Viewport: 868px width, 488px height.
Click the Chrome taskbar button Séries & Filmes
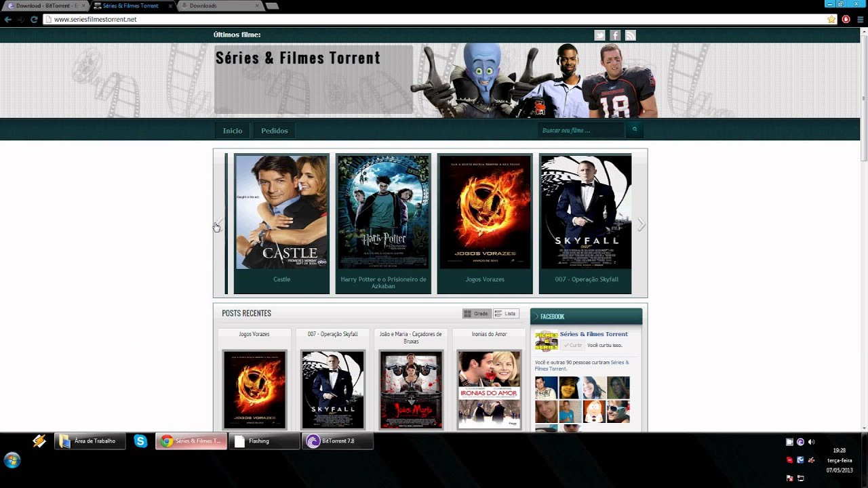point(191,441)
